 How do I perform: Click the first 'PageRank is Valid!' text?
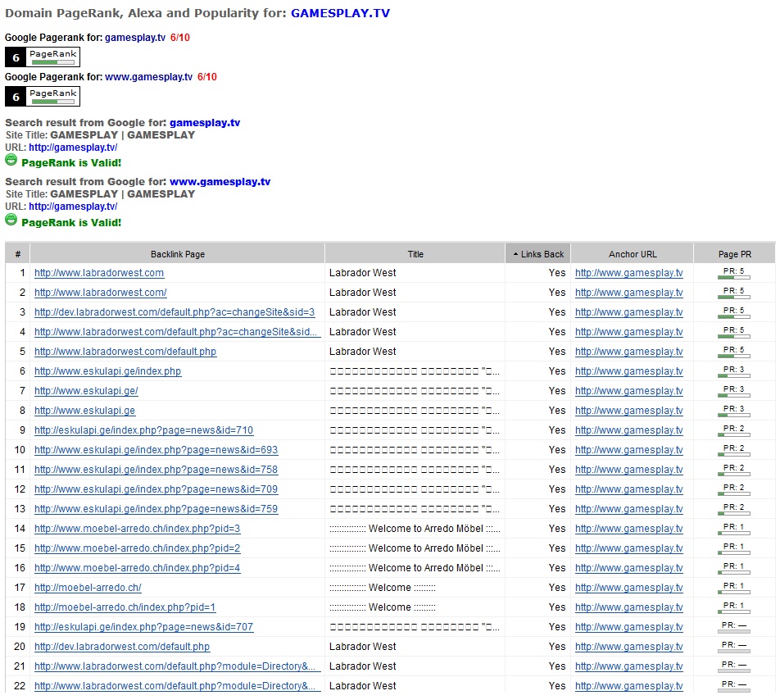[71, 162]
